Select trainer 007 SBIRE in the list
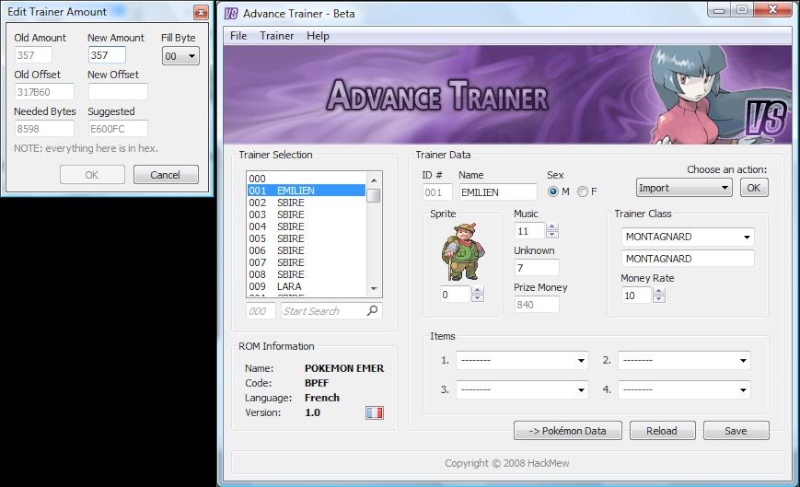The image size is (800, 487). (306, 262)
